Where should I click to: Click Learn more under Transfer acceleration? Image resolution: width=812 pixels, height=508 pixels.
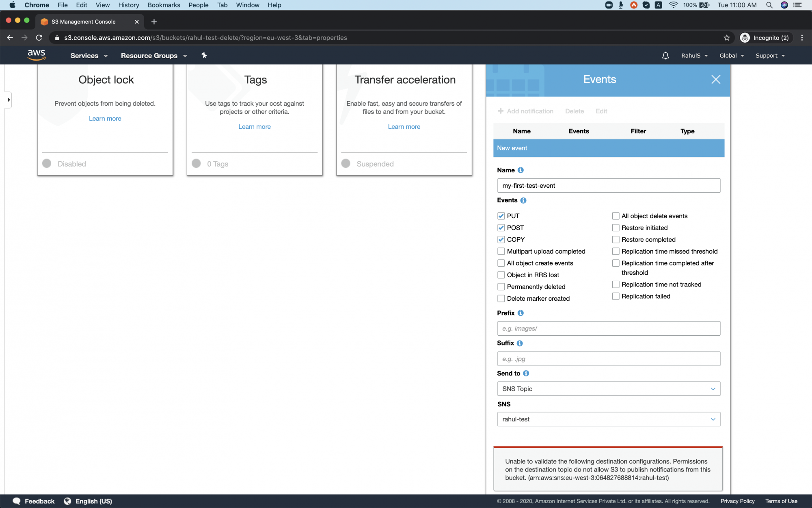(404, 126)
